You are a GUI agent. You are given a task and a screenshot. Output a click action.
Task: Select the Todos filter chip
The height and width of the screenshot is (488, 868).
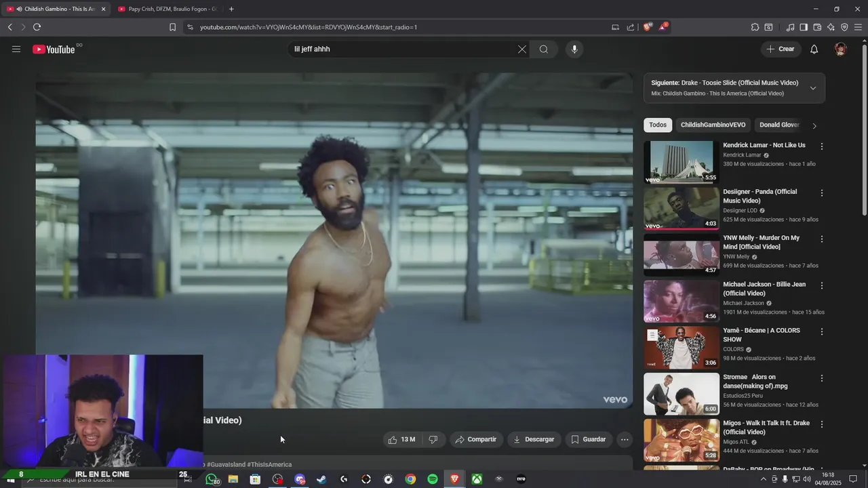pyautogui.click(x=658, y=125)
